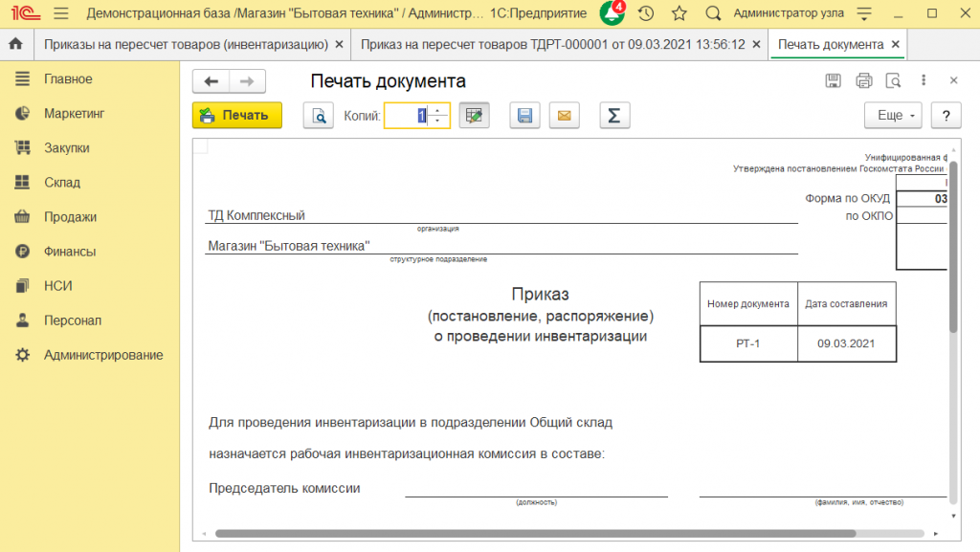Click scroll right arrow of horizontal scrollbar

pos(936,534)
